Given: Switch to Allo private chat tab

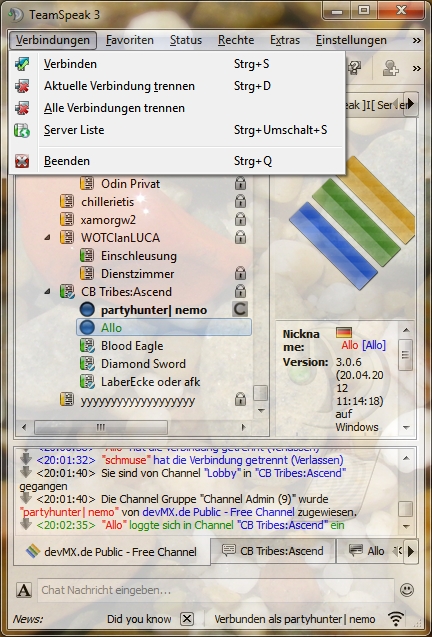Looking at the screenshot, I should [367, 551].
